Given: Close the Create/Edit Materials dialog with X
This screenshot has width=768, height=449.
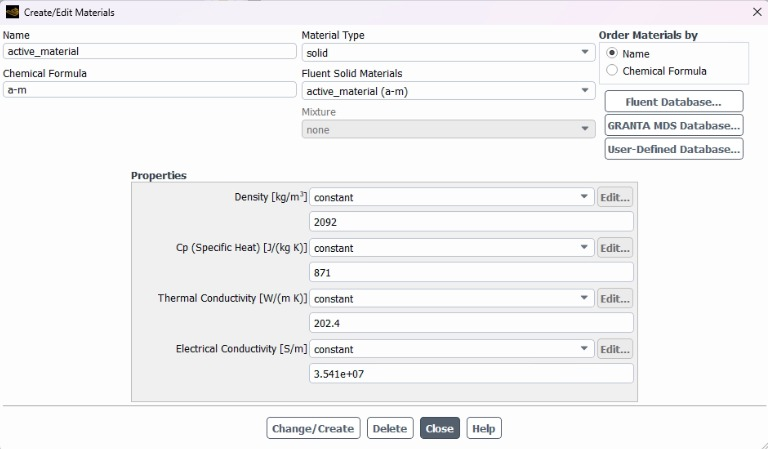Looking at the screenshot, I should click(x=757, y=12).
